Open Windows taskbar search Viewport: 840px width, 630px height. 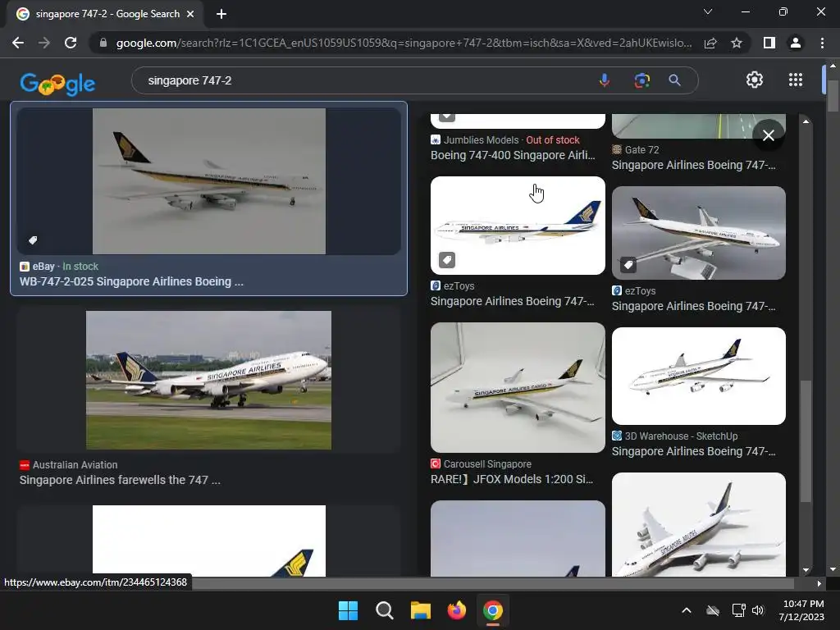384,610
